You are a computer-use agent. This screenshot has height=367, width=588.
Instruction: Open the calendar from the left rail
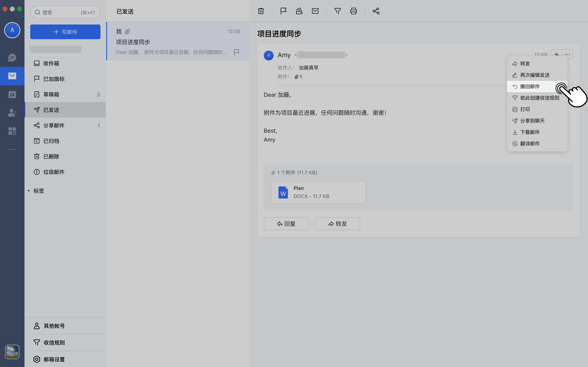pyautogui.click(x=12, y=94)
